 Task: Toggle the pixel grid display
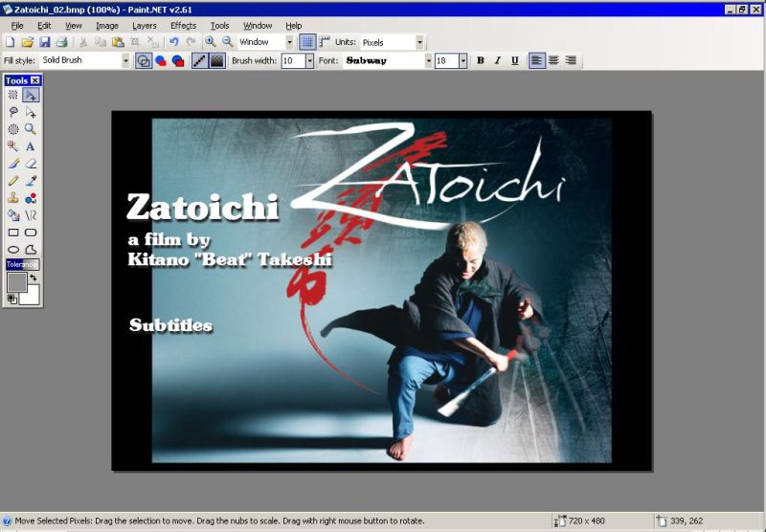306,42
